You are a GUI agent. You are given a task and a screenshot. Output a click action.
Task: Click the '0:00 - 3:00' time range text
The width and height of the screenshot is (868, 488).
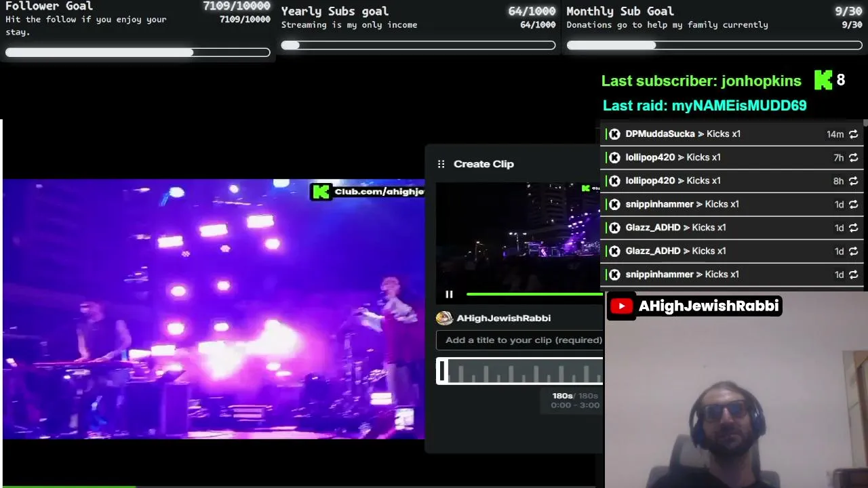[575, 405]
